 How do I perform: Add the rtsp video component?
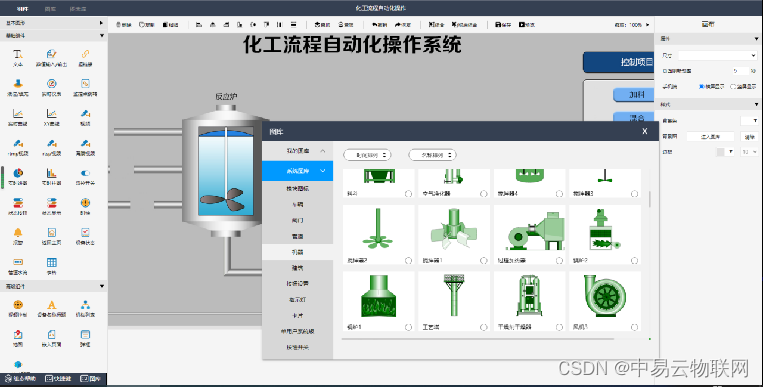point(51,147)
